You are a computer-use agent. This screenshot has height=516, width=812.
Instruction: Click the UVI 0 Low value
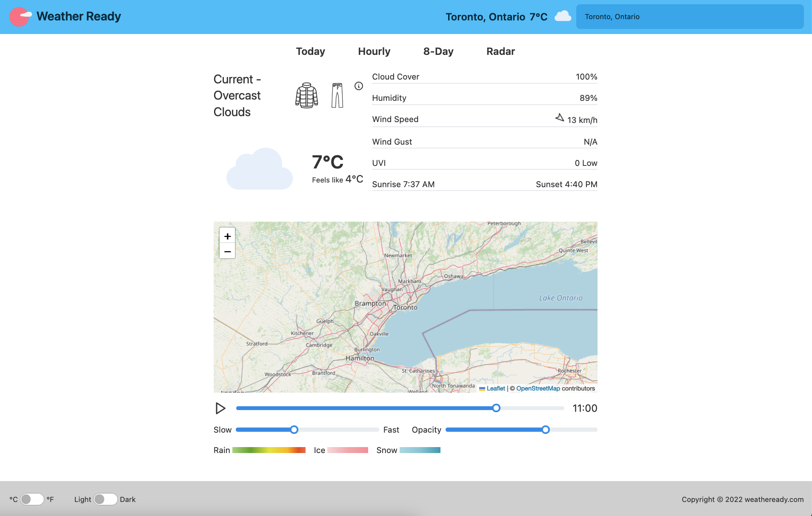tap(586, 163)
